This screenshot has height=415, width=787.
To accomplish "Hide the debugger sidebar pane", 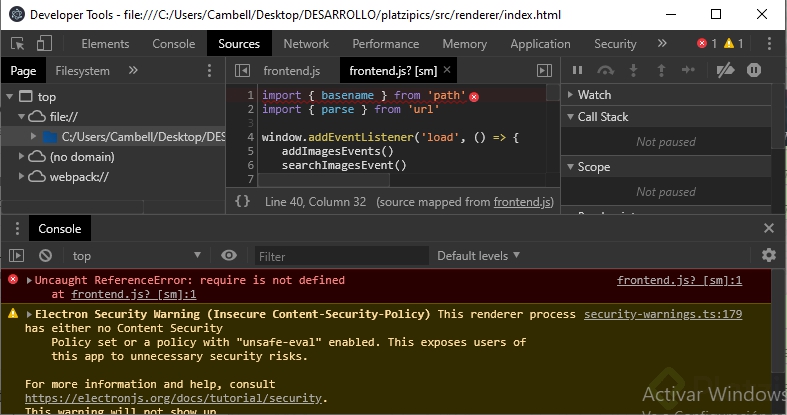I will [544, 71].
